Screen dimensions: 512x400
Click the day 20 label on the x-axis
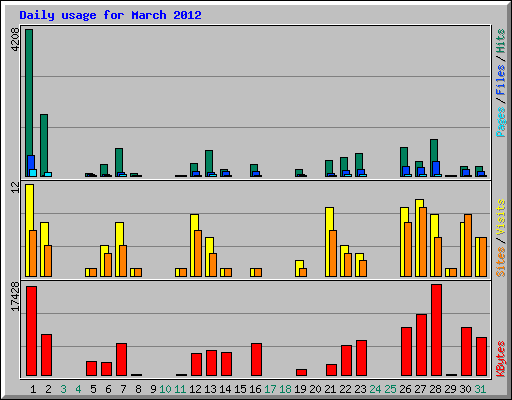(315, 389)
